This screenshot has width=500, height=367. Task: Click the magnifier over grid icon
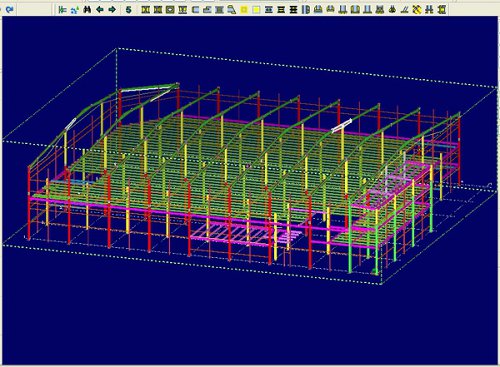point(232,10)
